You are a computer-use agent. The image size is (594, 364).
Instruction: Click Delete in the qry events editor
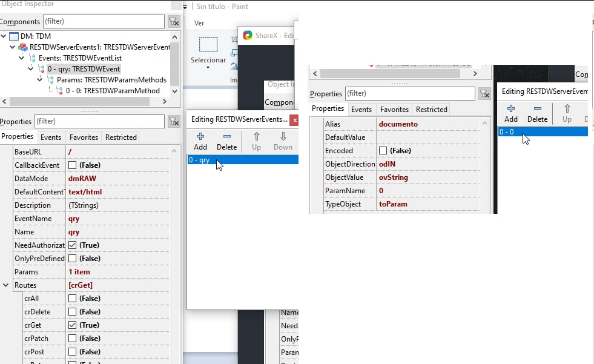point(226,141)
